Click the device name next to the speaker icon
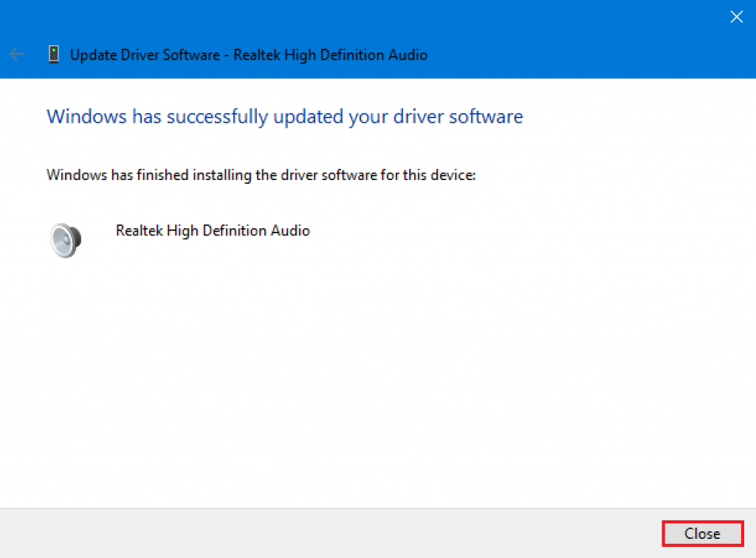756x558 pixels. point(213,230)
